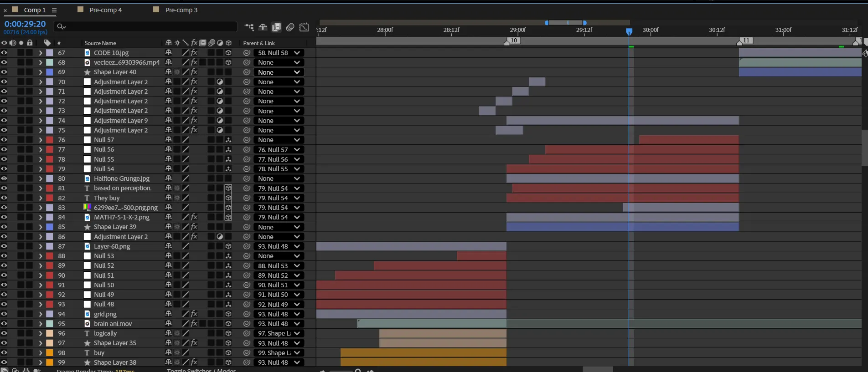Toggle visibility of Halftone Grunge.jpg layer
The image size is (868, 372).
(4, 178)
